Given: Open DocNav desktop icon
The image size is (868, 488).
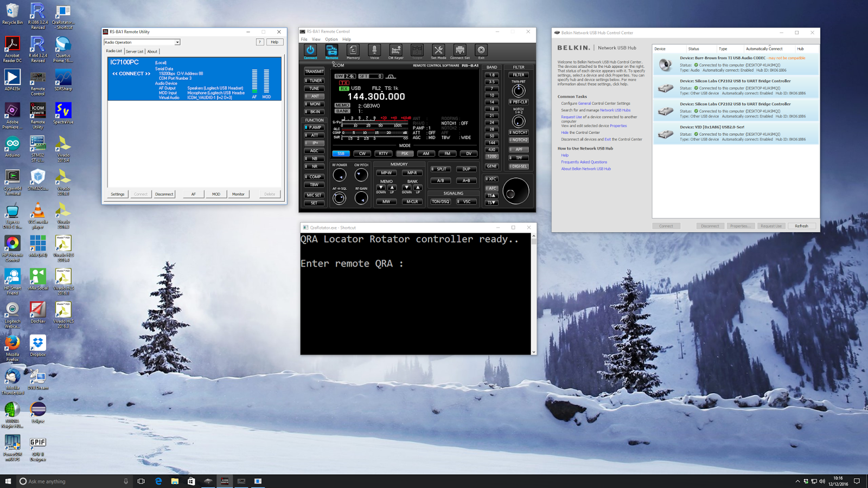Looking at the screenshot, I should coord(37,313).
